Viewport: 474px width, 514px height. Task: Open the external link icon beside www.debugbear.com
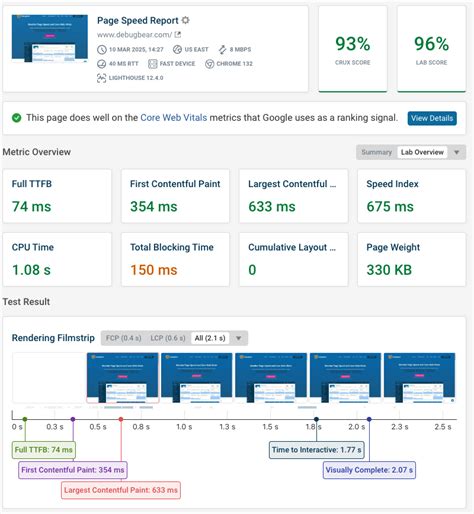pyautogui.click(x=178, y=34)
